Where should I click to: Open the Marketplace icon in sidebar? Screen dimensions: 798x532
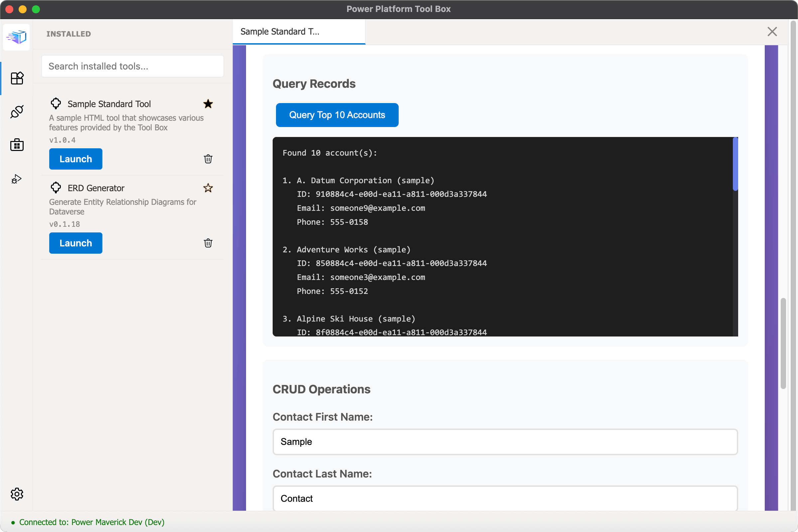click(17, 145)
